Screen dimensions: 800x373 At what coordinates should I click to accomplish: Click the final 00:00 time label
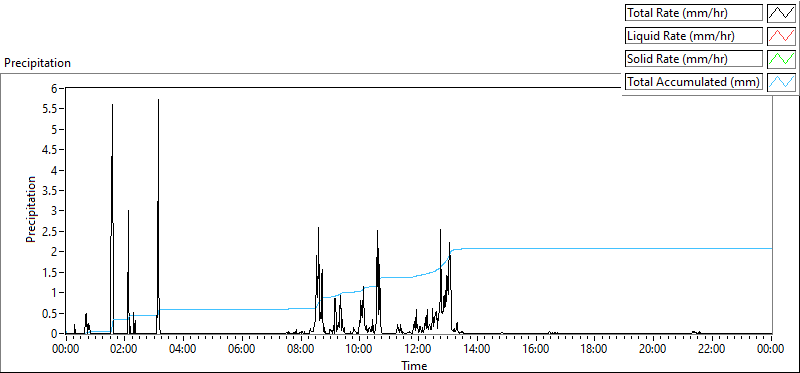[x=771, y=350]
